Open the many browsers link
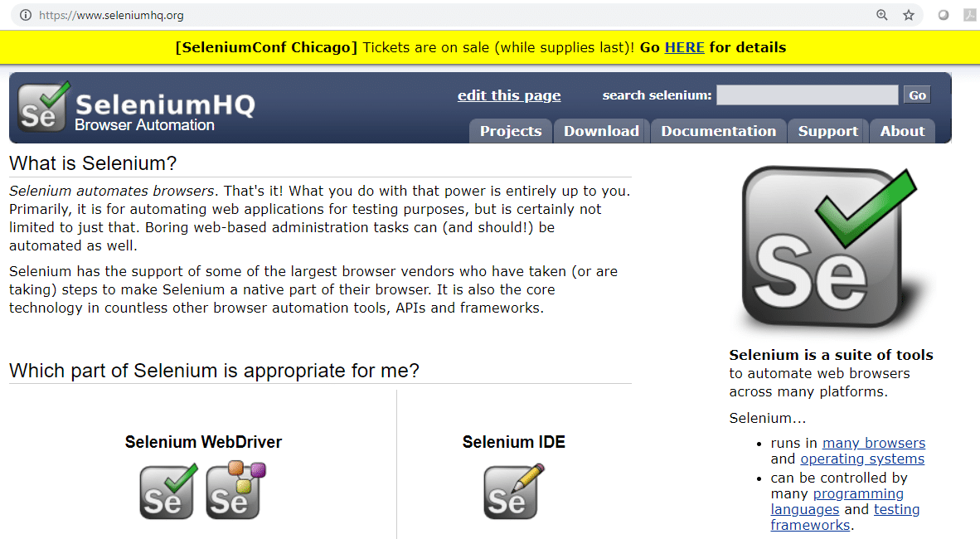Screen dimensions: 980x539 (873, 443)
